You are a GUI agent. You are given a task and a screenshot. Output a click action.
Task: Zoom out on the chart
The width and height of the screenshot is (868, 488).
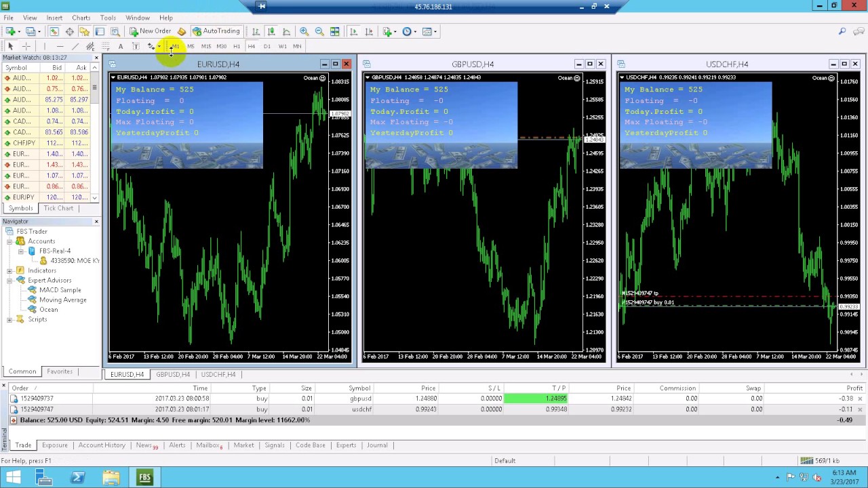(319, 31)
